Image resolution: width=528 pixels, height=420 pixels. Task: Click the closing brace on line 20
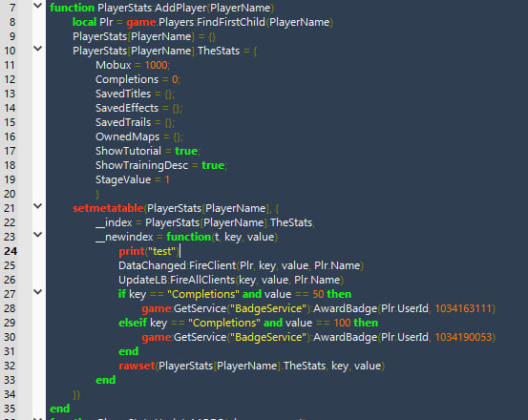pyautogui.click(x=97, y=194)
